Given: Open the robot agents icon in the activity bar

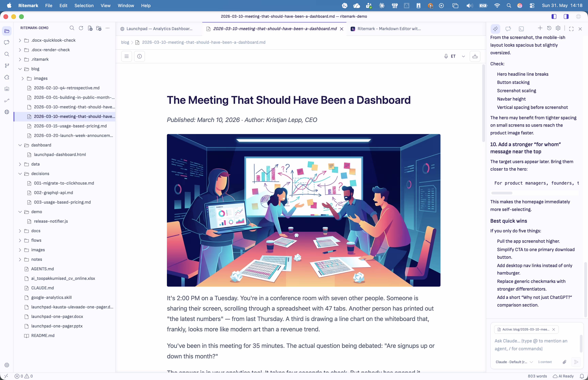Looking at the screenshot, I should tap(7, 89).
